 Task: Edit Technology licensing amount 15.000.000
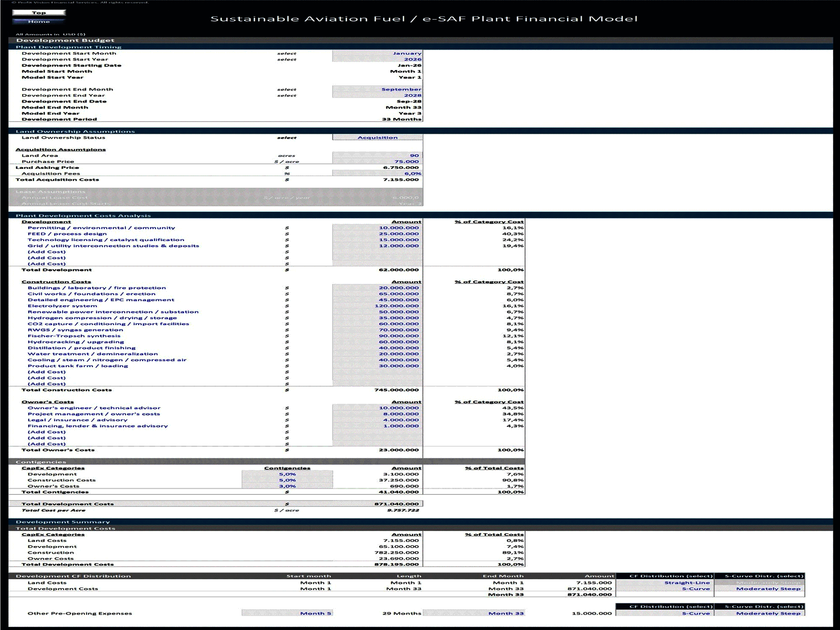click(x=377, y=240)
